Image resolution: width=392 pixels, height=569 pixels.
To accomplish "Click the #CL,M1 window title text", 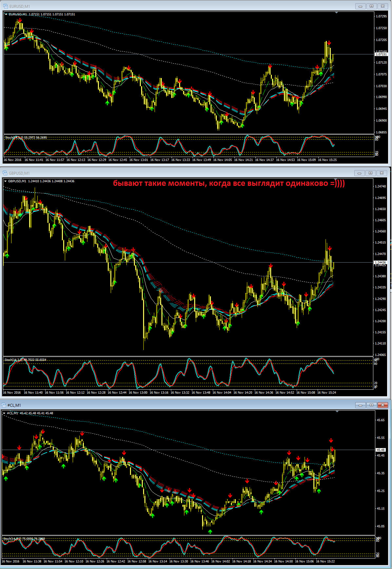I will [x=14, y=405].
